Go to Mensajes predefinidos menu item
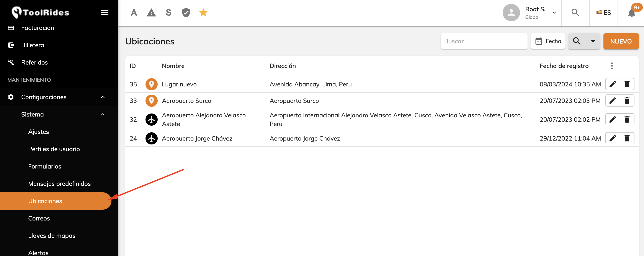The height and width of the screenshot is (256, 644). coord(59,184)
